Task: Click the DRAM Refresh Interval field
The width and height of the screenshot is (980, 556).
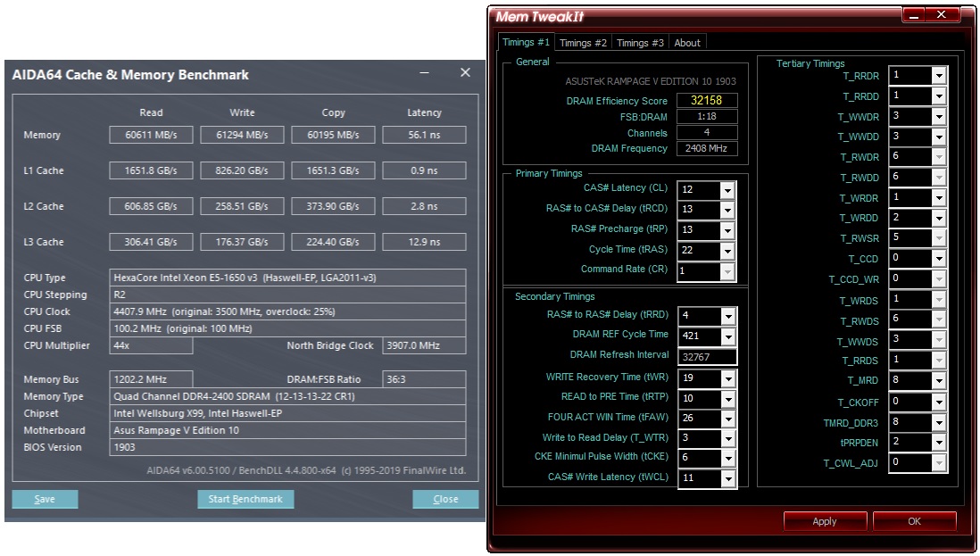Action: 708,357
